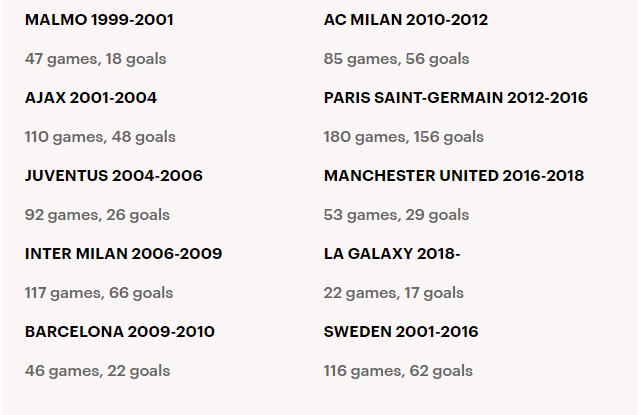Screen dimensions: 640x415
Task: Click the JUVENTUS 2004-2006 heading
Action: tap(113, 176)
